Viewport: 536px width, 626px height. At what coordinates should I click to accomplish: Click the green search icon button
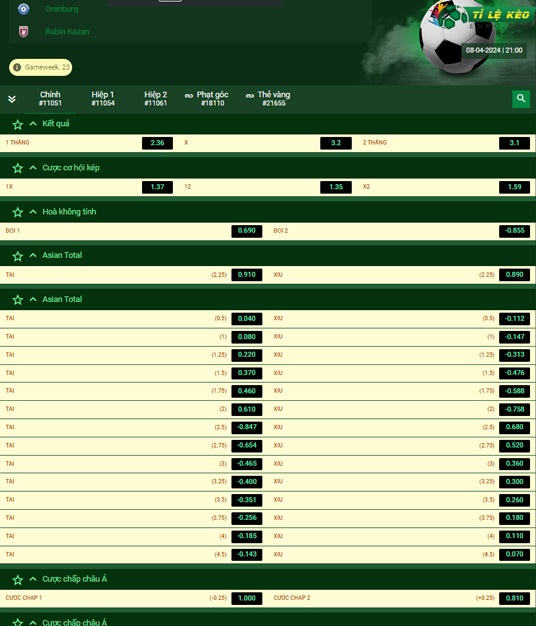tap(520, 99)
